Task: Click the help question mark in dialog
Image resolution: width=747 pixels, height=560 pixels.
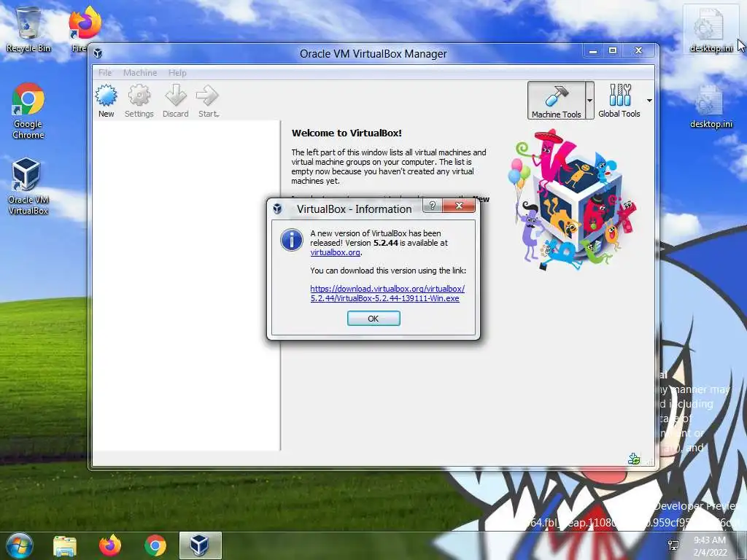Action: (x=432, y=205)
